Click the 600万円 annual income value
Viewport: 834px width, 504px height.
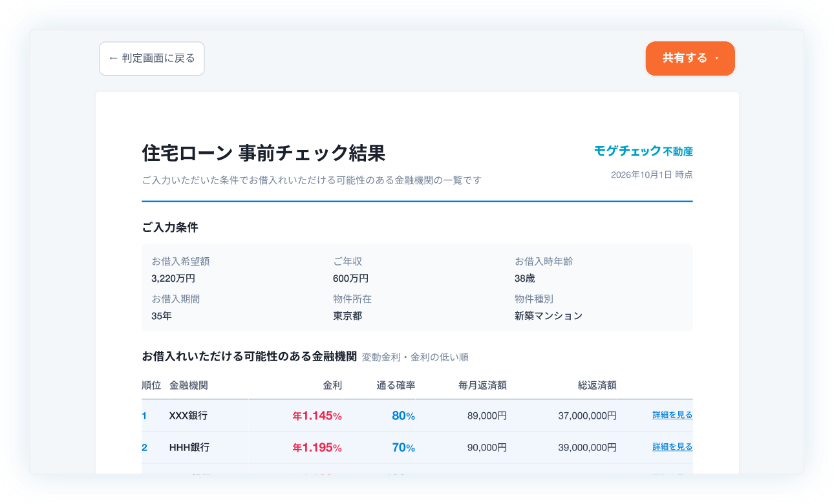[351, 278]
